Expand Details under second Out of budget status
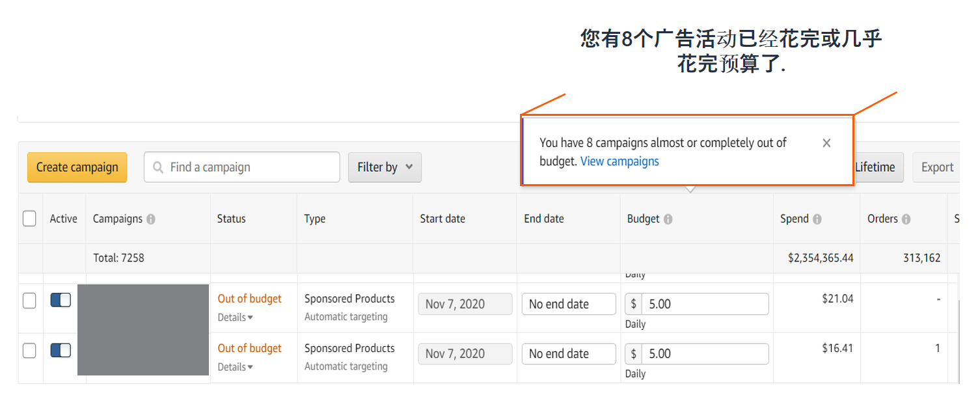The image size is (980, 408). (x=236, y=367)
